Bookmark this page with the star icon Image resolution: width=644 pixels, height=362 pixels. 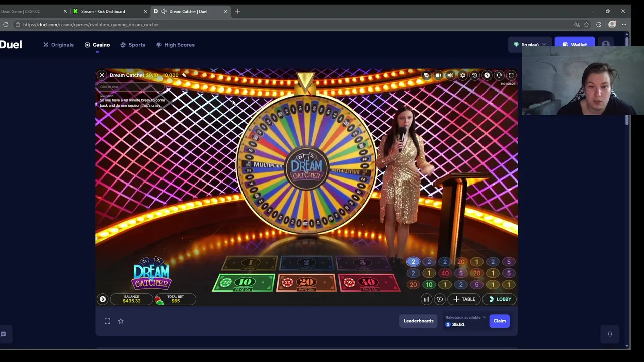pos(587,24)
